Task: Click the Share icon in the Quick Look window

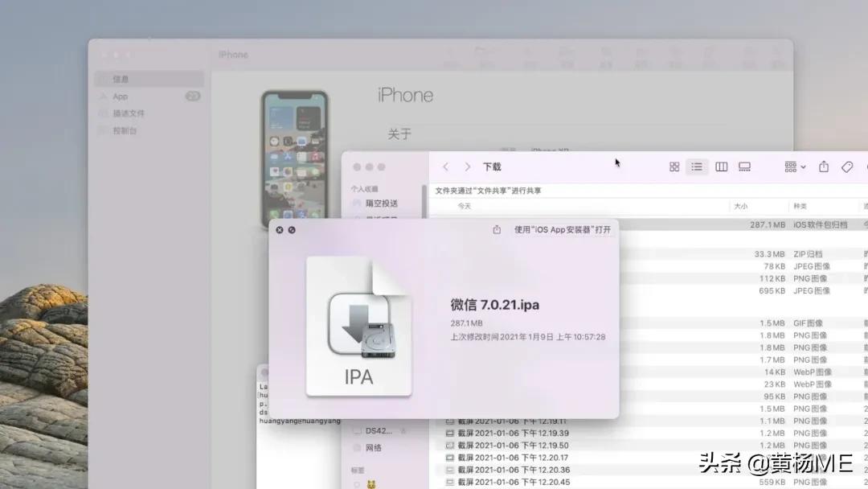Action: [x=496, y=229]
